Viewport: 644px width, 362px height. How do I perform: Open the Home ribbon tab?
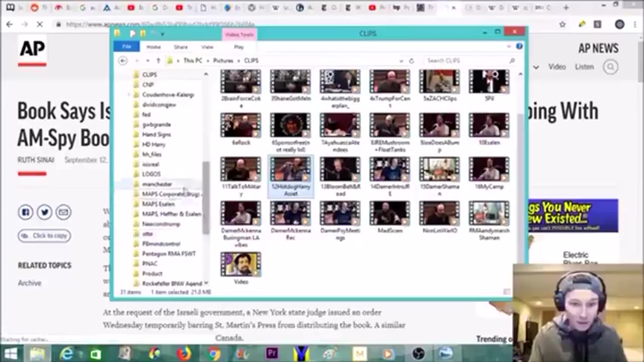(x=153, y=47)
